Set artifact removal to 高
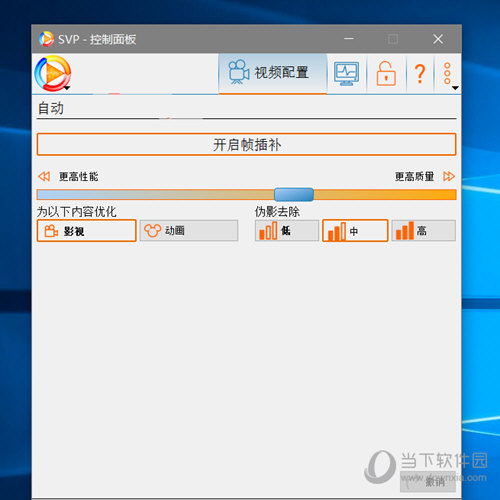This screenshot has height=500, width=500. 424,230
